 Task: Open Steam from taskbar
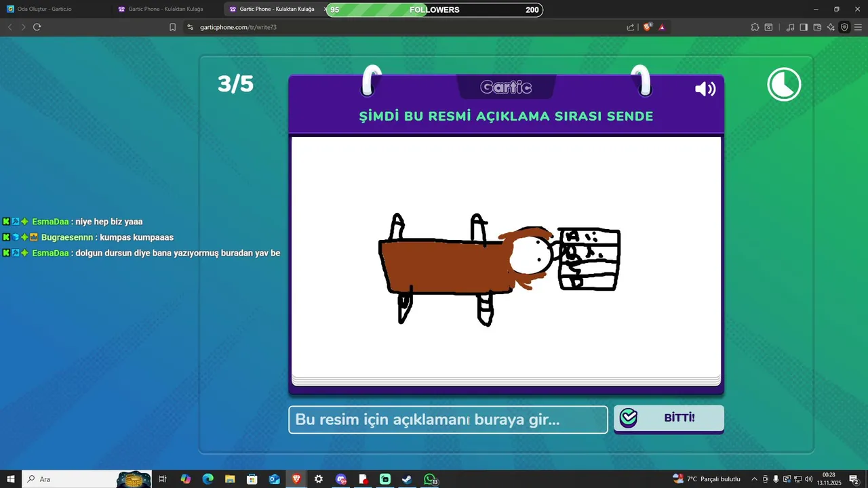tap(407, 479)
